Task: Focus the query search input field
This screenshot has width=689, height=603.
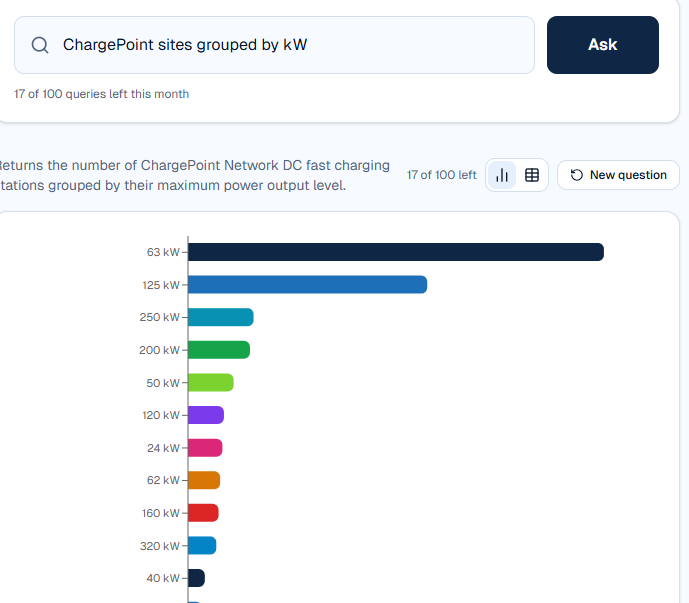Action: click(x=274, y=45)
